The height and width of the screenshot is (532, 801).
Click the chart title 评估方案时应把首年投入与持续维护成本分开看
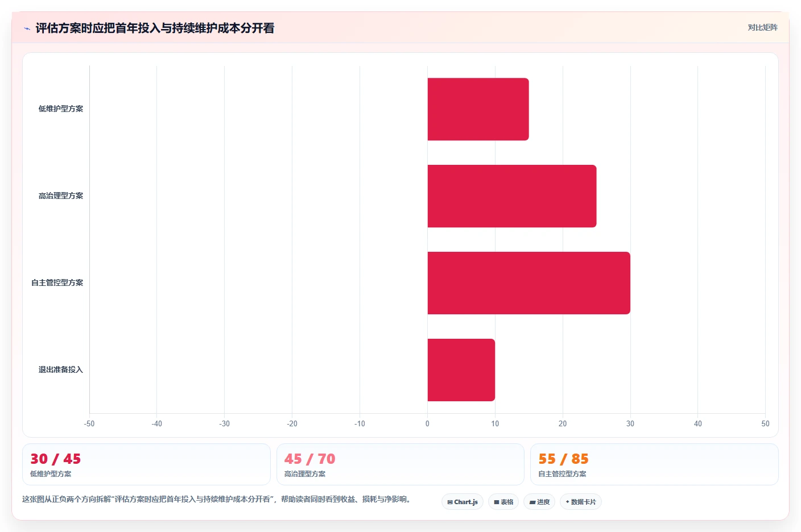click(155, 28)
